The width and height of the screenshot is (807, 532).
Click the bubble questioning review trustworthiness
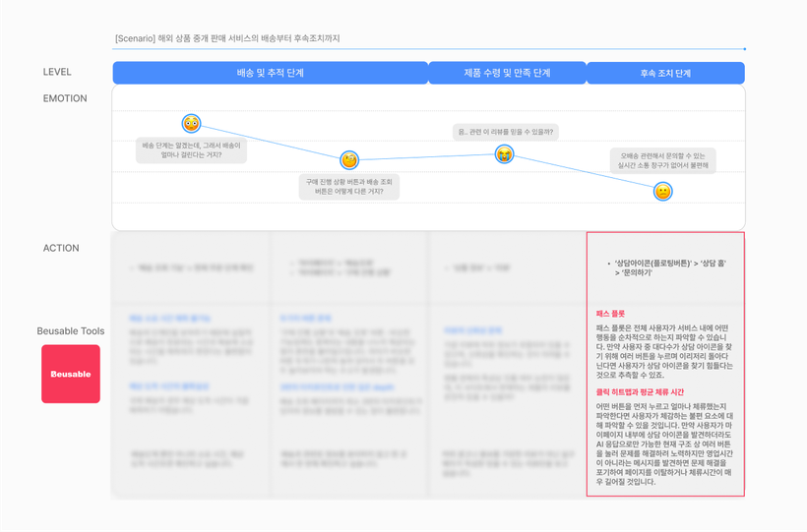click(x=506, y=132)
